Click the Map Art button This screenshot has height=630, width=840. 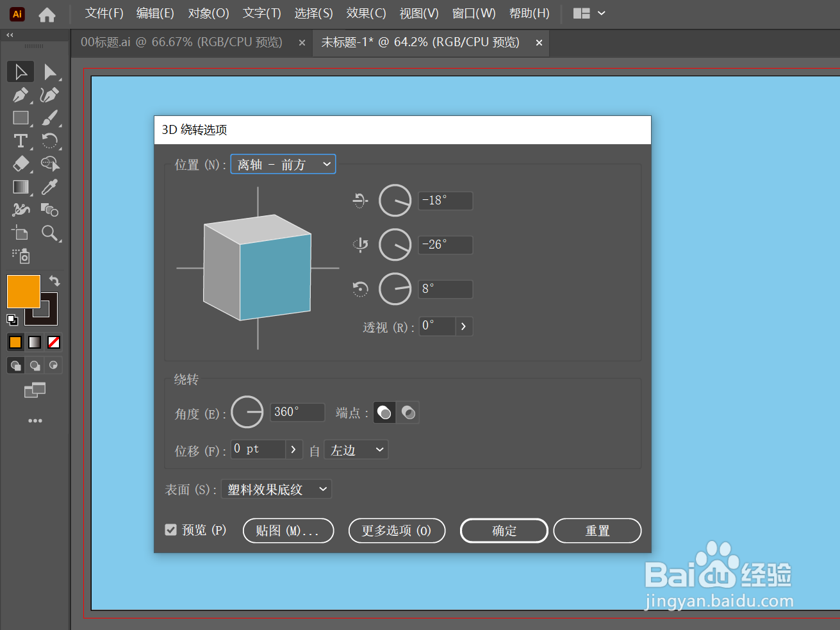tap(288, 531)
